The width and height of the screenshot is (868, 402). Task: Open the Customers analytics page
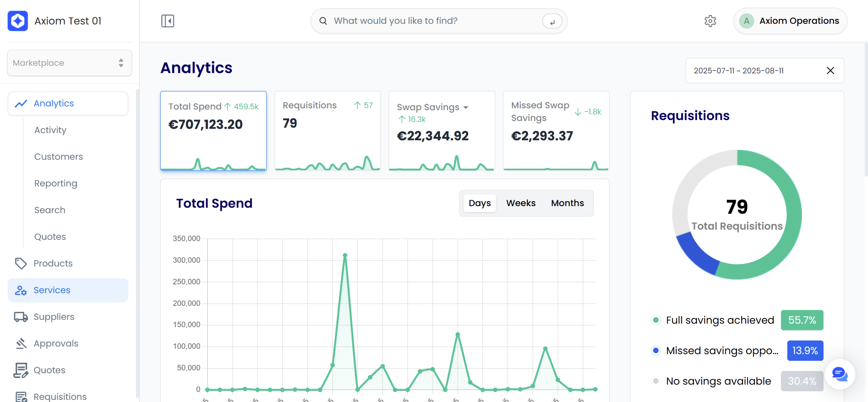pyautogui.click(x=58, y=157)
